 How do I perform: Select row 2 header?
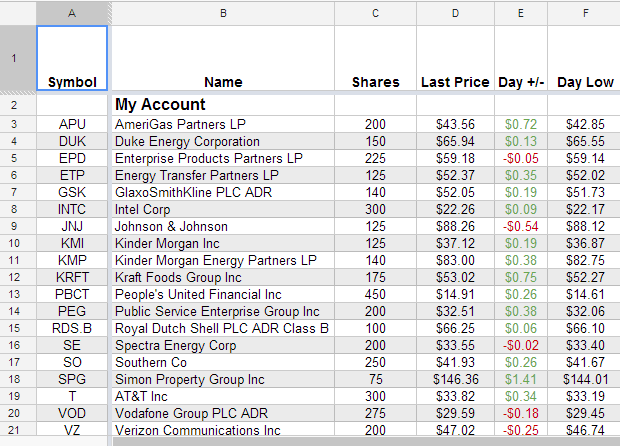coord(18,105)
